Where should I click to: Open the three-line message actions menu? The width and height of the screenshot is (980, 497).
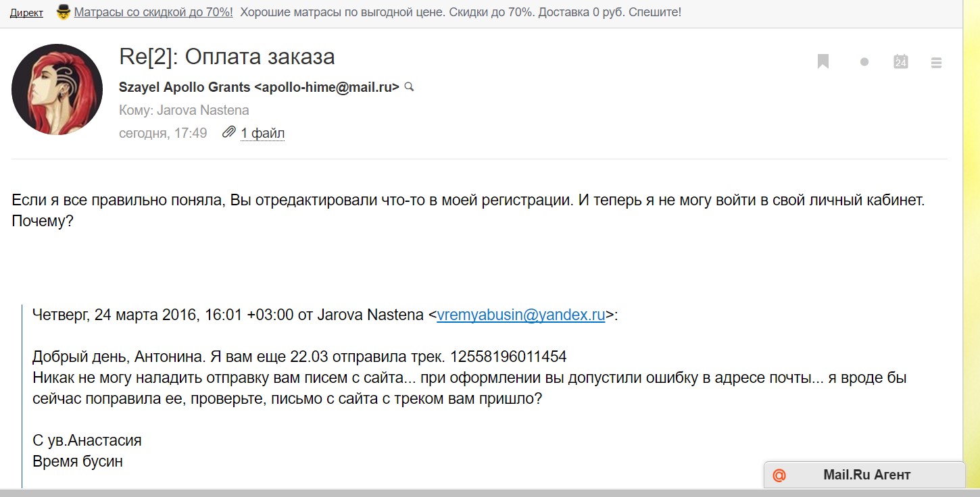click(x=936, y=63)
